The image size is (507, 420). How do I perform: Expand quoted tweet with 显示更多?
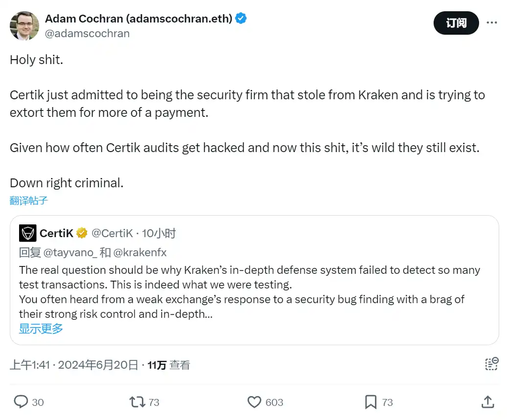point(41,329)
